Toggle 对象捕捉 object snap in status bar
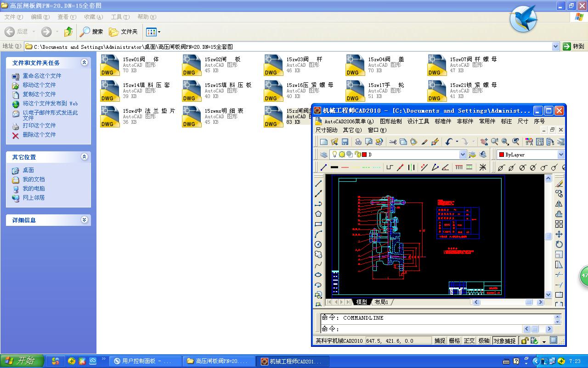Screen dimensions: 588x368 click(504, 341)
